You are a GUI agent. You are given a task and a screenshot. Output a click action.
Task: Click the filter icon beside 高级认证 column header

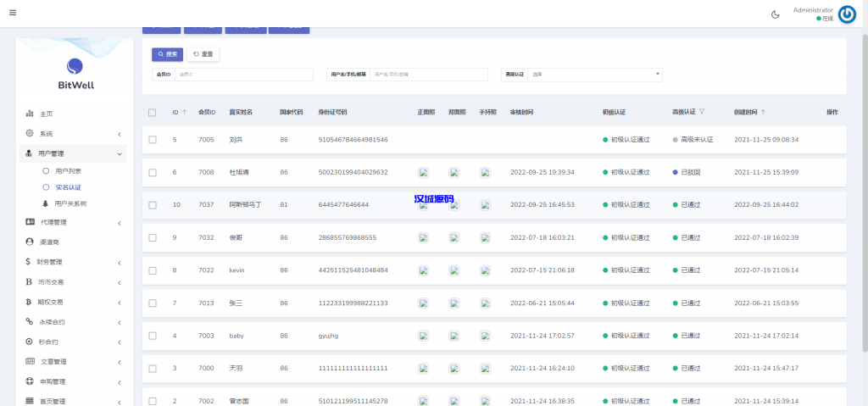click(x=702, y=112)
